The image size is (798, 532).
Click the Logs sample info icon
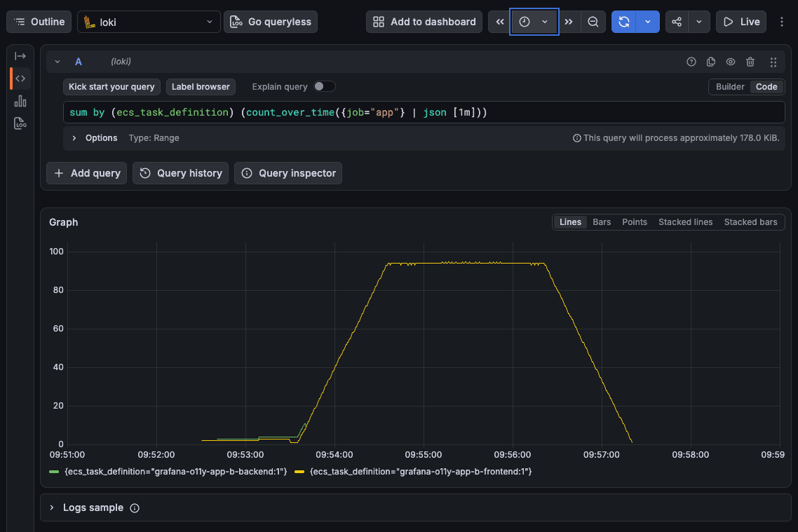135,508
